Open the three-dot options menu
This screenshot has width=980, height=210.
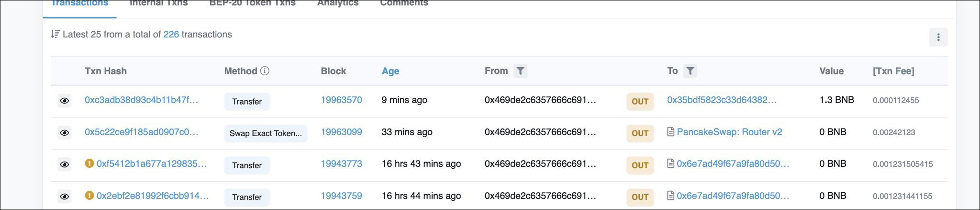[938, 37]
